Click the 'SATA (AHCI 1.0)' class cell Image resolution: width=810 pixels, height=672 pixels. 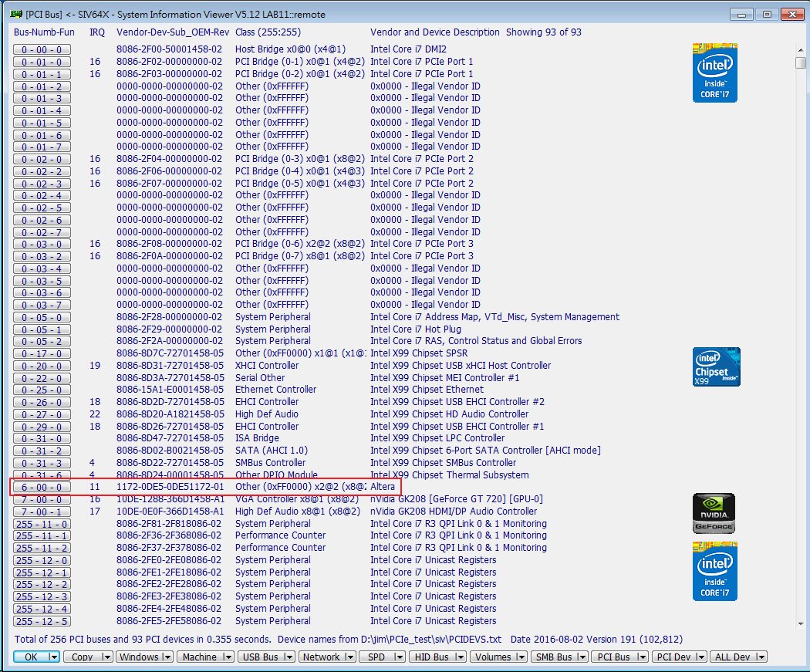click(272, 451)
